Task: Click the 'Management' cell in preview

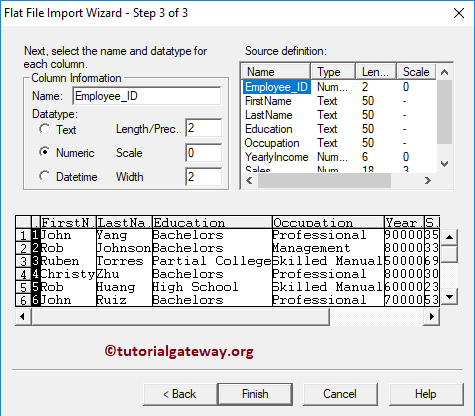Action: tap(328, 248)
